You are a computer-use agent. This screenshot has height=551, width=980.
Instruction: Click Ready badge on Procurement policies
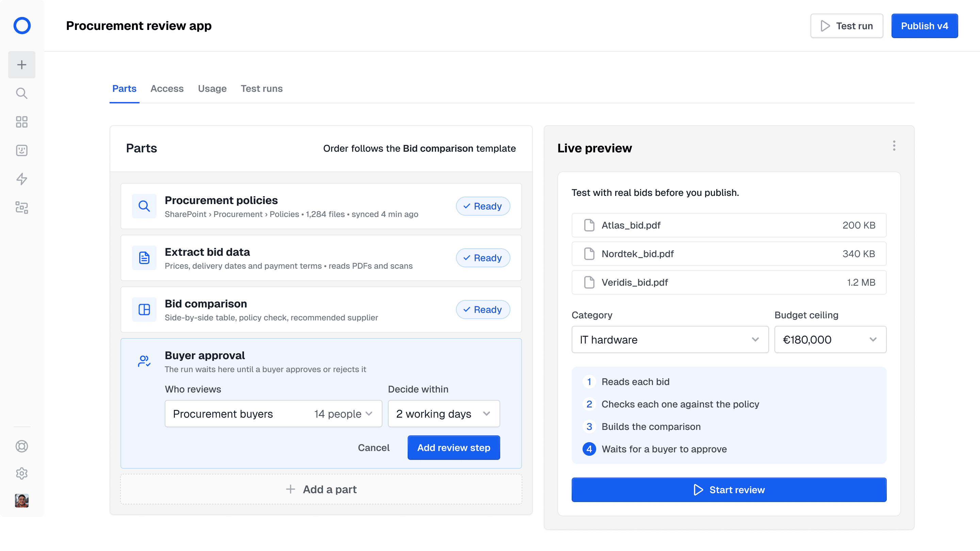tap(483, 206)
